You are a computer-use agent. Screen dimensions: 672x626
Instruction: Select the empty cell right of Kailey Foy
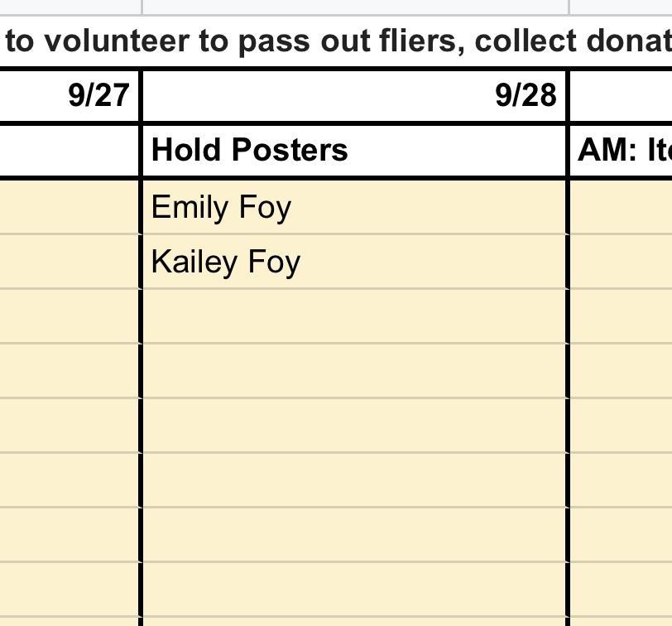click(622, 262)
